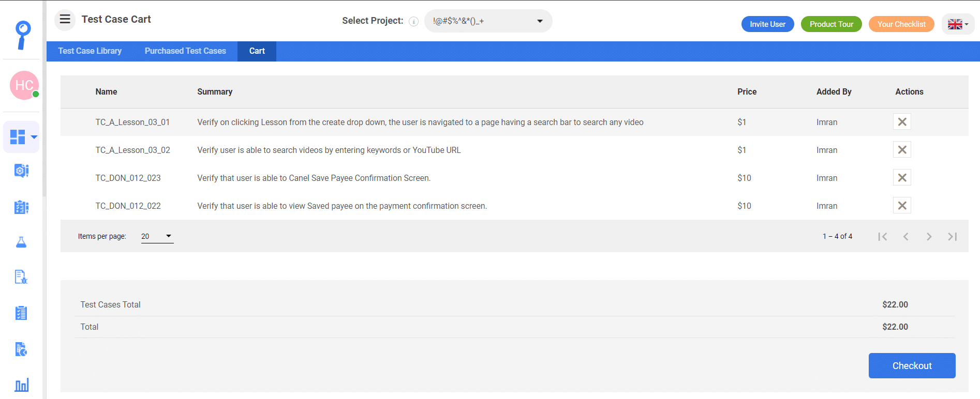Open the Select Project dropdown
980x399 pixels.
tap(488, 21)
